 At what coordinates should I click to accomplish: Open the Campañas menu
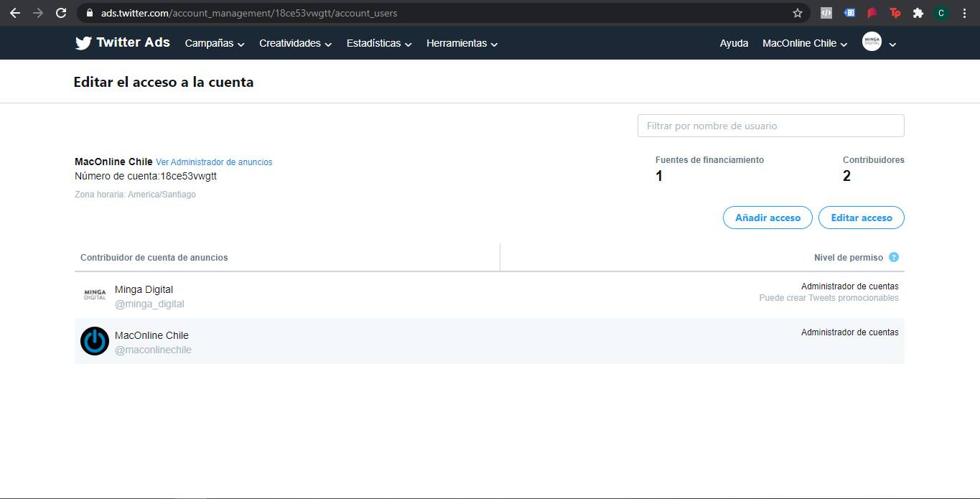215,43
